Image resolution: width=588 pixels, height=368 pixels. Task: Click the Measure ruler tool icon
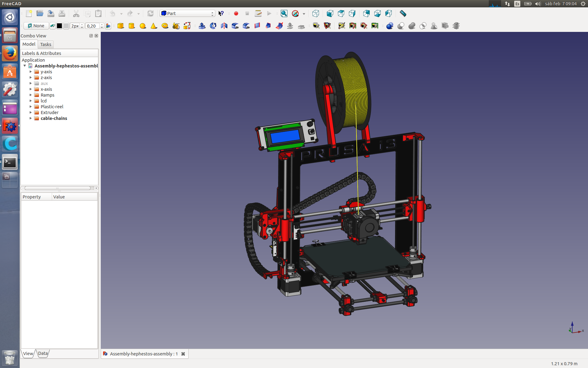pos(403,13)
